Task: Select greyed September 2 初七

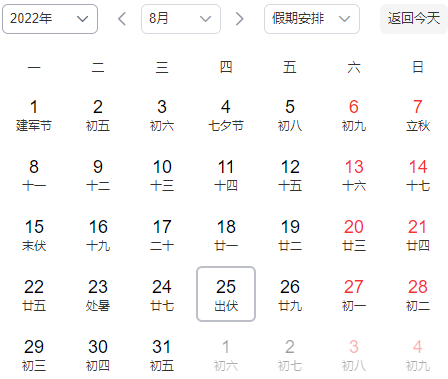Action: point(290,355)
